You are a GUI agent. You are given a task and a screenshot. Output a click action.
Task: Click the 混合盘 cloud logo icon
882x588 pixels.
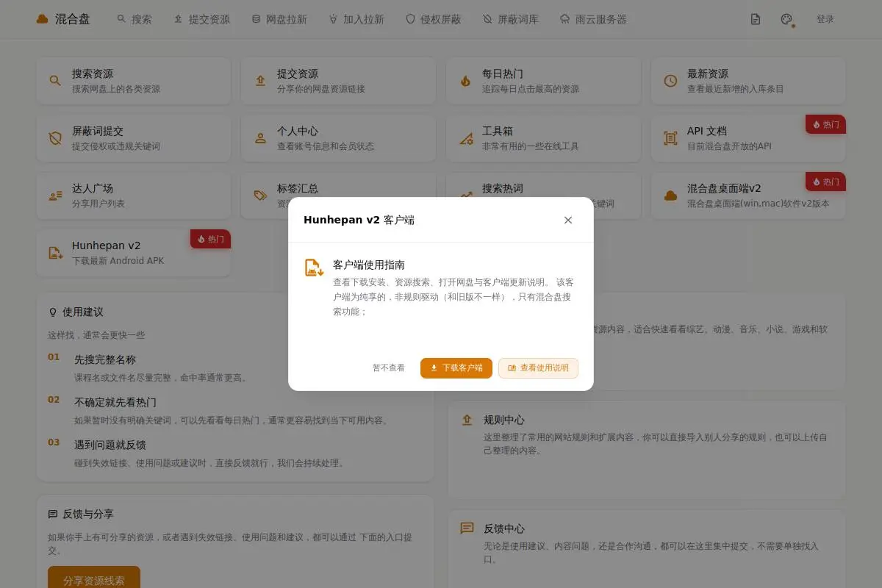43,19
